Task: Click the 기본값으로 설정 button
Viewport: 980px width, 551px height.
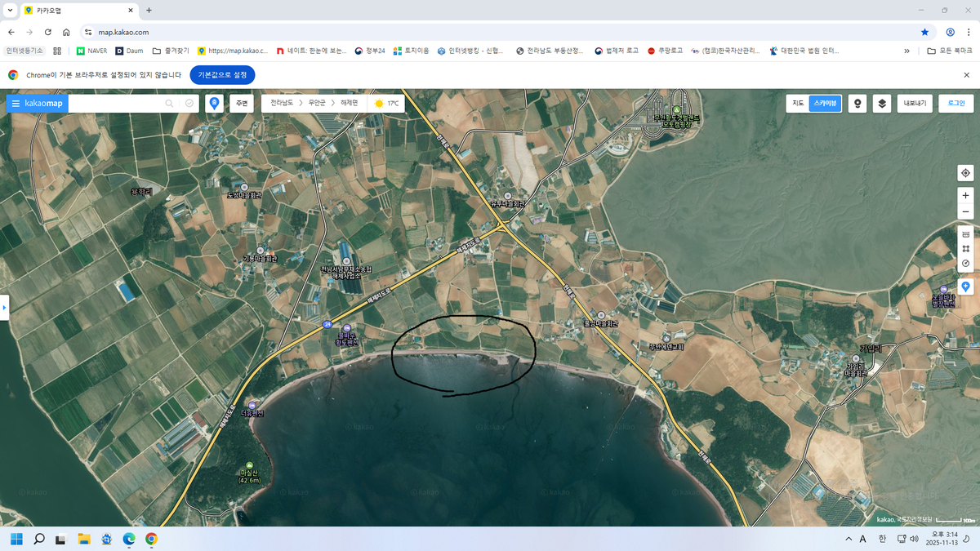Action: [x=222, y=74]
